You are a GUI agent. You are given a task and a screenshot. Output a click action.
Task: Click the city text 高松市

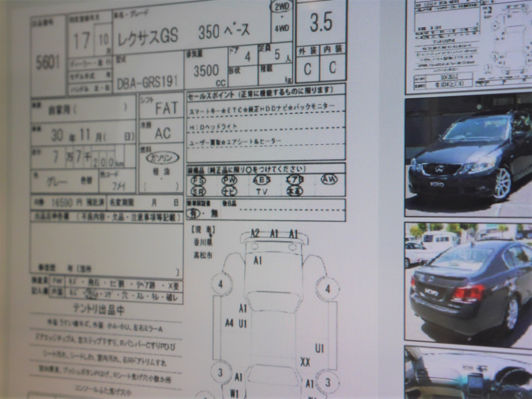click(203, 255)
